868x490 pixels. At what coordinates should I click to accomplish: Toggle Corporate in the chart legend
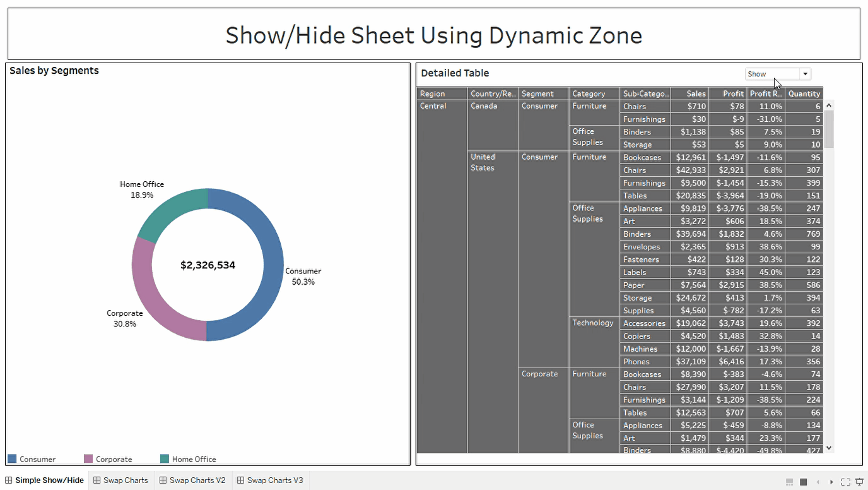(x=115, y=459)
